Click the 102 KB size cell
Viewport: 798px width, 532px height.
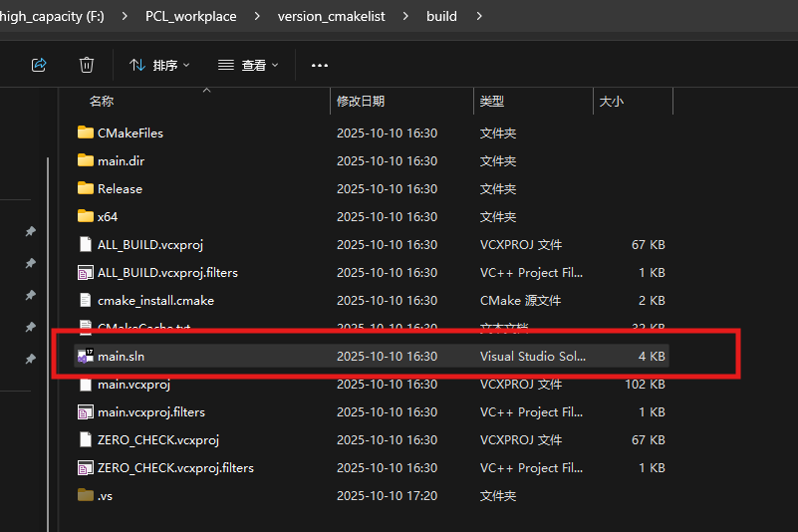pos(645,384)
